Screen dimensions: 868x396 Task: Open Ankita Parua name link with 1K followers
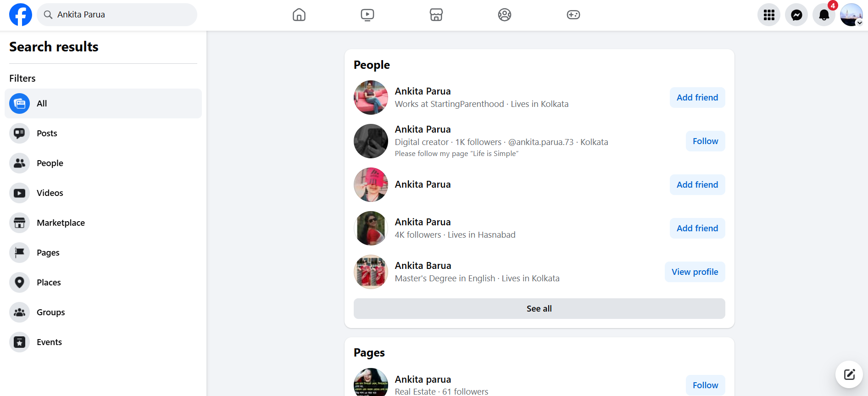(x=423, y=129)
